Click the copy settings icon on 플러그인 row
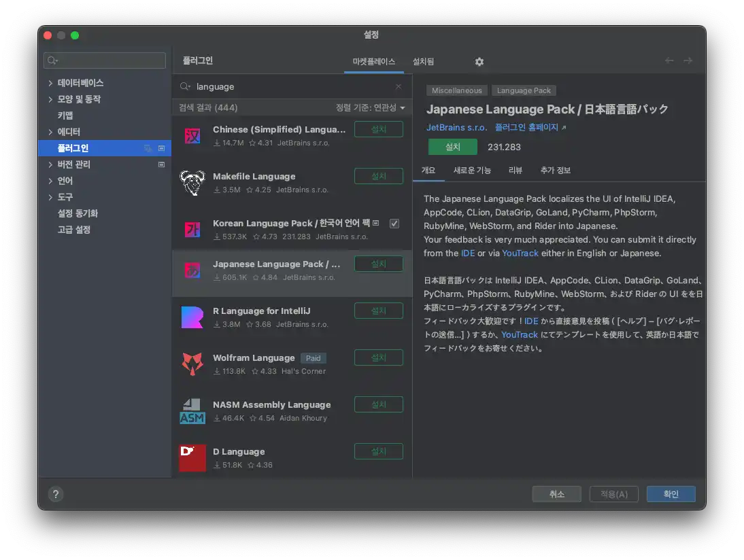This screenshot has height=560, width=744. point(148,148)
